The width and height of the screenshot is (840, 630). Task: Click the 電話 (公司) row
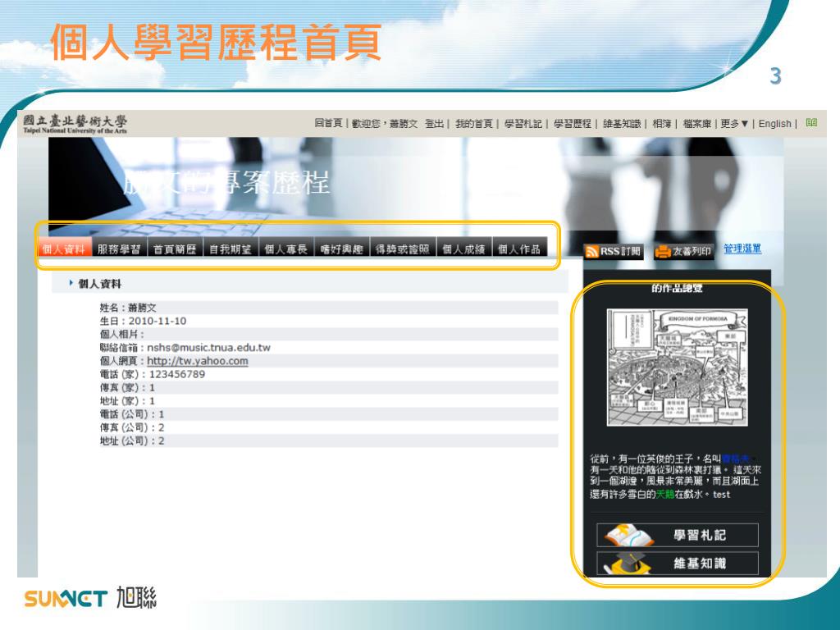[x=328, y=414]
